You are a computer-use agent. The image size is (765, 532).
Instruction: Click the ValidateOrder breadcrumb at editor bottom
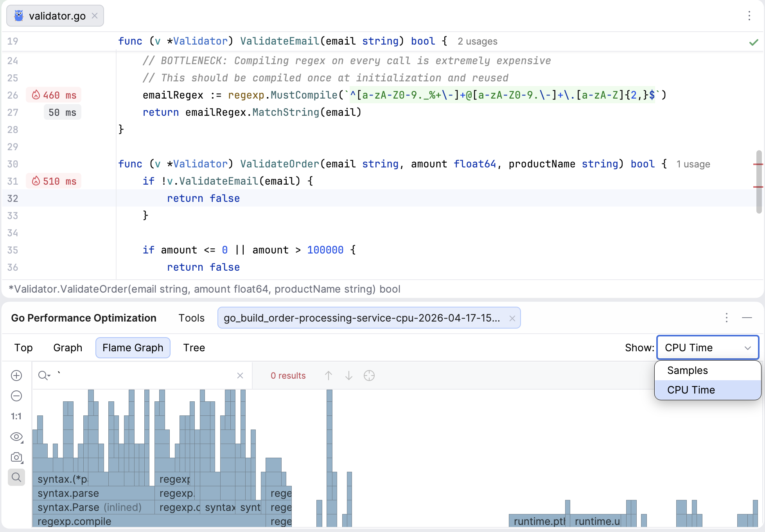click(x=205, y=289)
